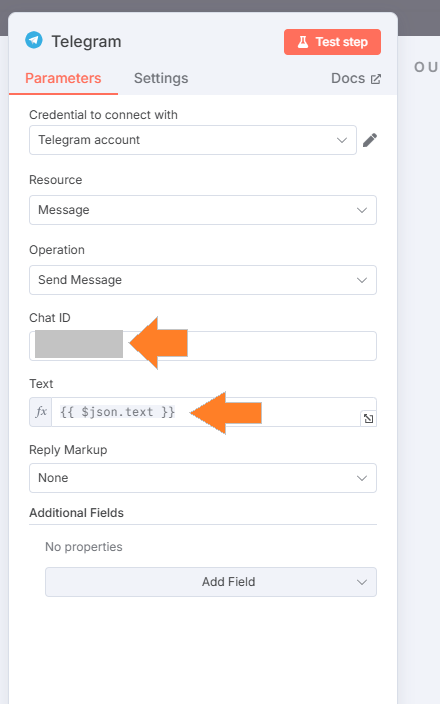Click the Telegram logo icon in the header
440x704 pixels.
click(x=34, y=40)
